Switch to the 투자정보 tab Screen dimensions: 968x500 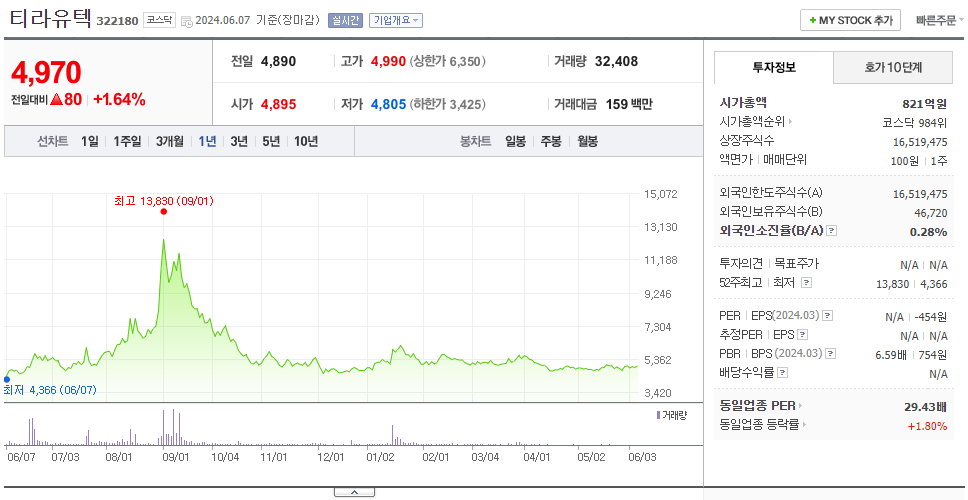point(774,67)
